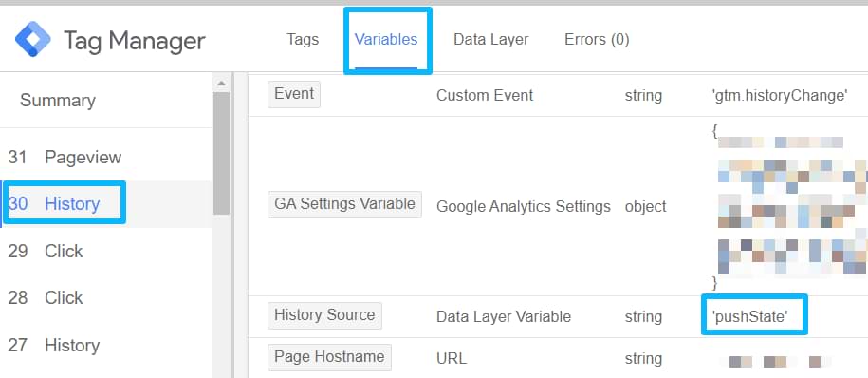This screenshot has width=868, height=378.
Task: Click the 'gtm.historyChange' value
Action: tap(780, 95)
